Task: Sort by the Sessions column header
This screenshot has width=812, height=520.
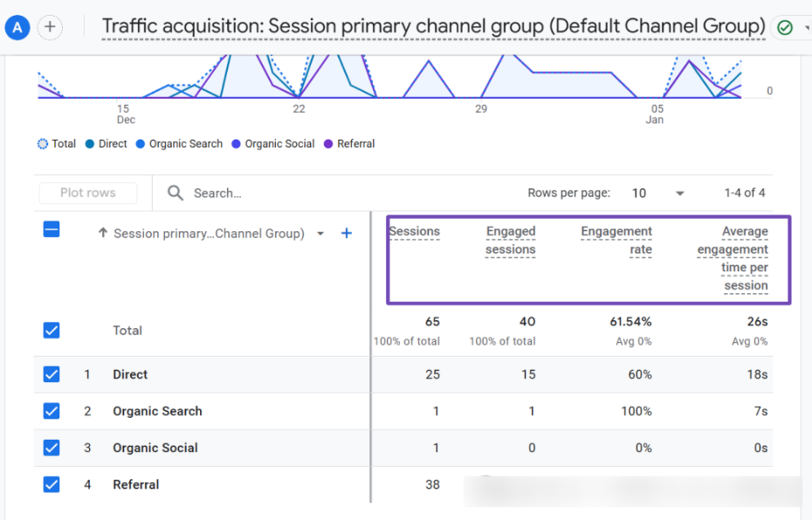Action: click(415, 232)
